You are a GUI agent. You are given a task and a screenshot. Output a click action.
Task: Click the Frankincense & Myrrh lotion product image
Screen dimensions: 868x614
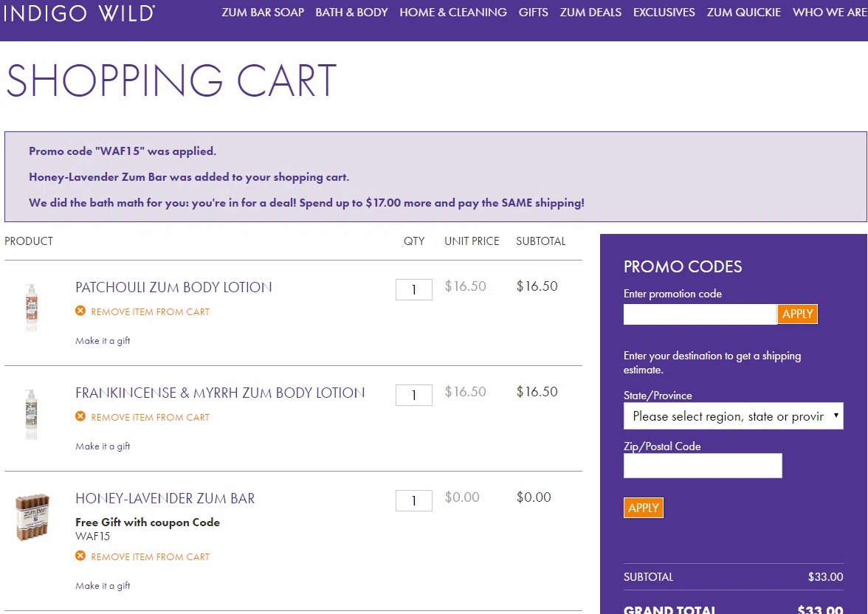point(32,413)
